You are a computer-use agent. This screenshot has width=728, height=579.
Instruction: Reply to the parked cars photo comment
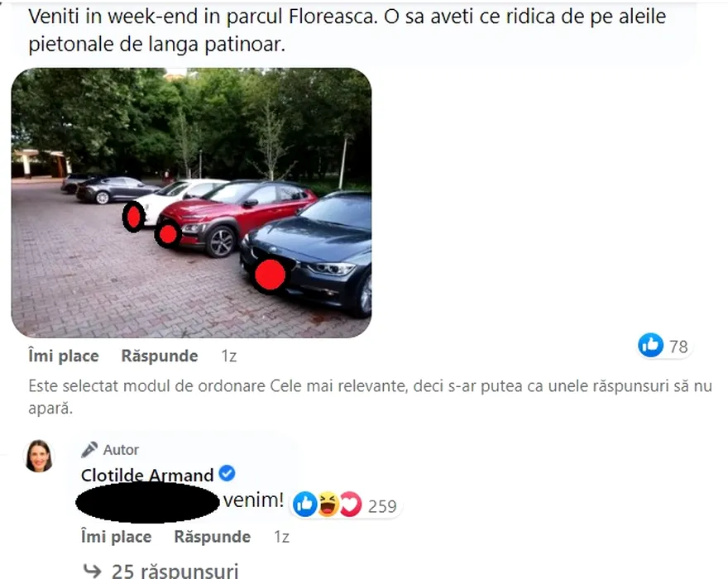160,356
